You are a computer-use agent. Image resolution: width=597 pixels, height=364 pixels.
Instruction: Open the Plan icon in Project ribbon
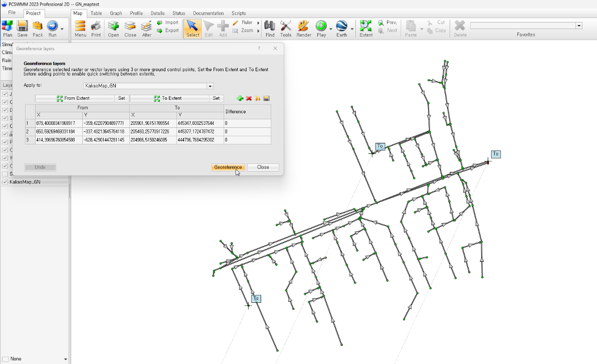pyautogui.click(x=7, y=29)
